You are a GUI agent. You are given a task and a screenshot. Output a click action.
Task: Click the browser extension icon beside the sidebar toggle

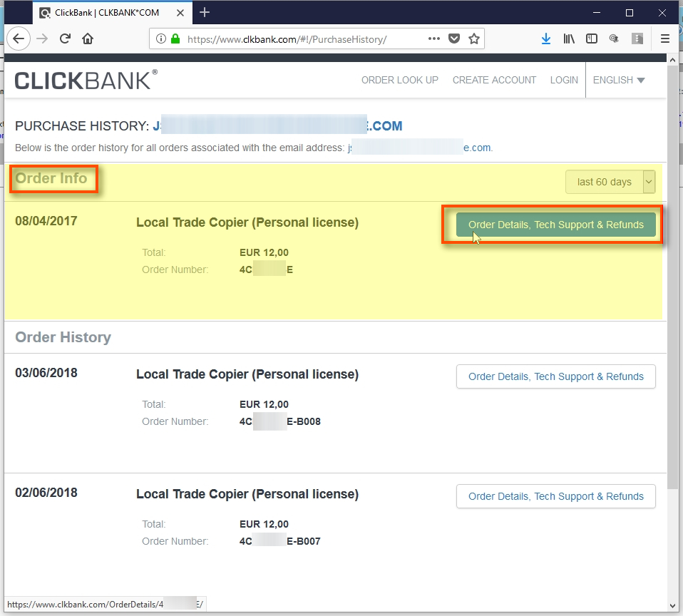(x=614, y=38)
